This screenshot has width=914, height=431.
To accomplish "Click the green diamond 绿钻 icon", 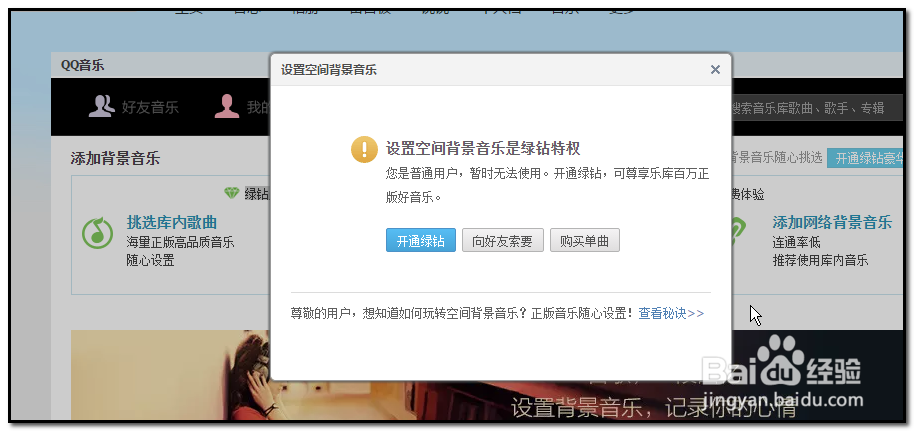I will pyautogui.click(x=231, y=193).
